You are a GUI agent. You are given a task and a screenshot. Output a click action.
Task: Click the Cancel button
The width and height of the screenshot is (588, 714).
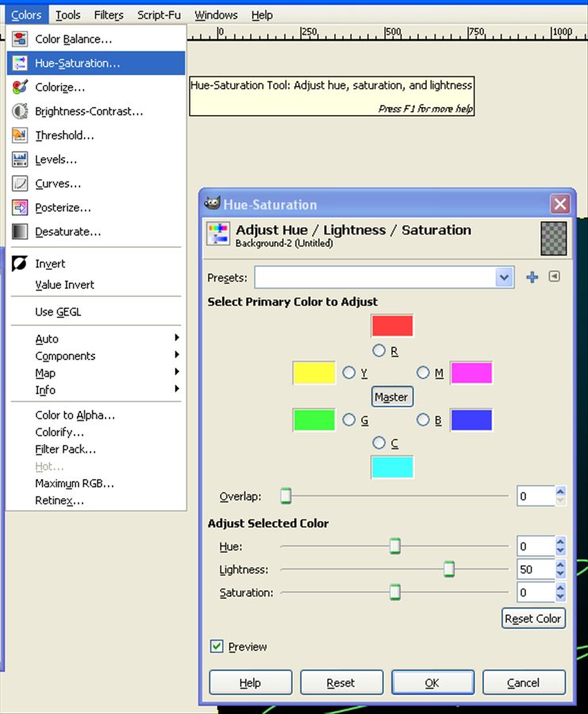point(524,682)
